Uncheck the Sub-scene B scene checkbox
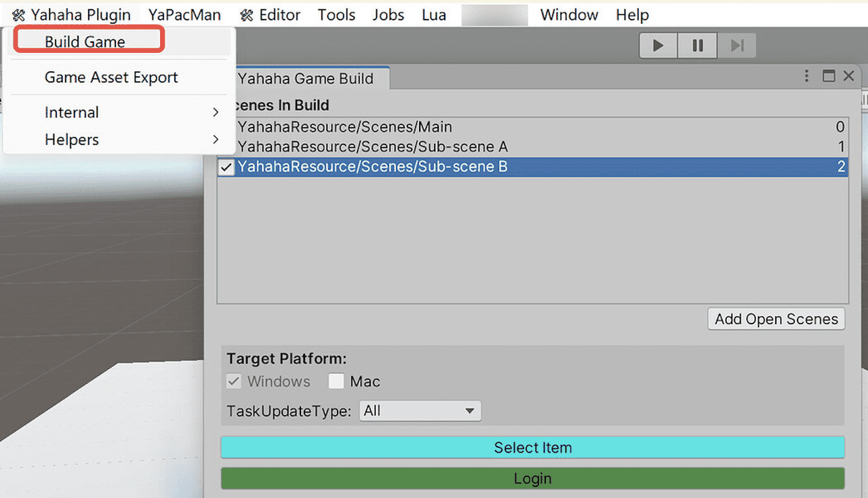Screen dimensions: 868x498 (226, 167)
